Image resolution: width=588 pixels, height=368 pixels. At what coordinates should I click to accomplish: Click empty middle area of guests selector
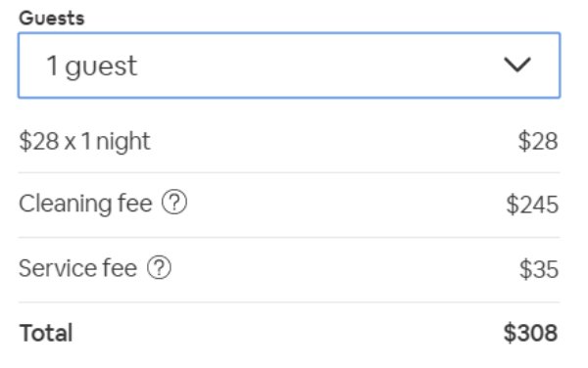click(x=318, y=66)
